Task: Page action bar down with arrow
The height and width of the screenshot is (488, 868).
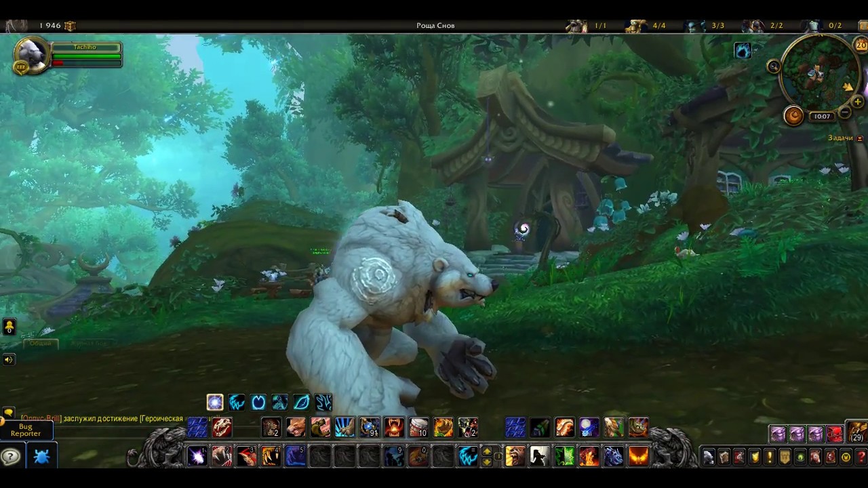Action: tap(486, 461)
